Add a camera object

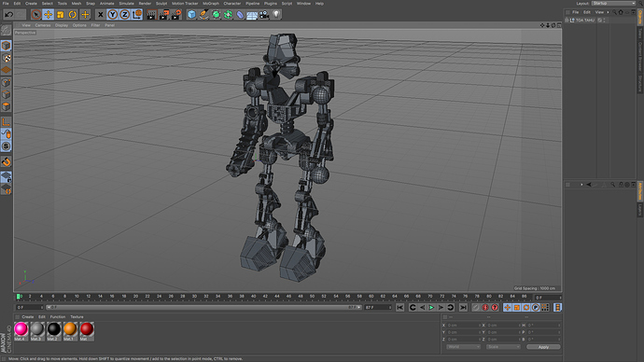tap(264, 15)
